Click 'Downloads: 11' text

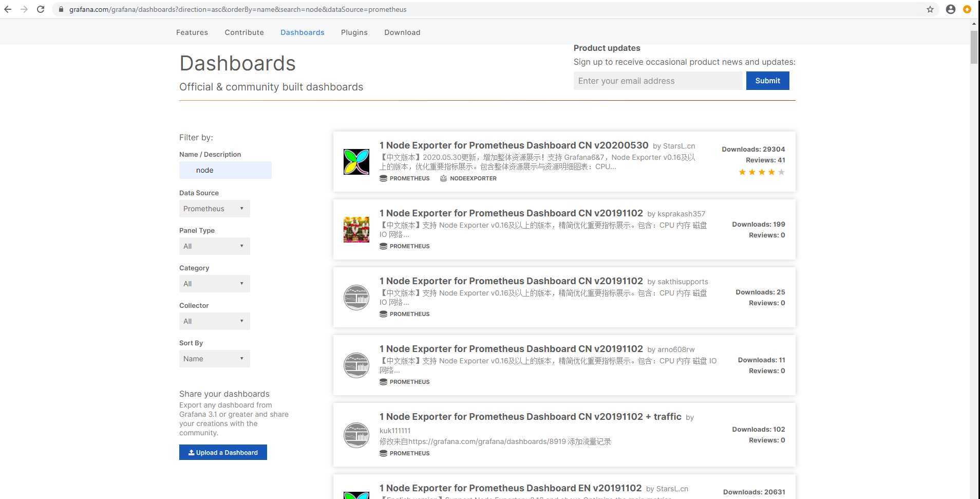(x=762, y=360)
